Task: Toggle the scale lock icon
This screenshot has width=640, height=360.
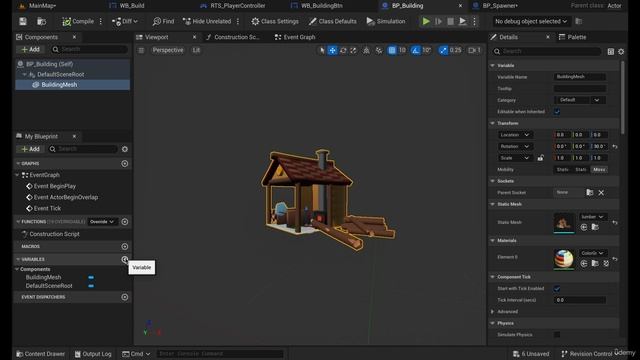Action: [540, 158]
